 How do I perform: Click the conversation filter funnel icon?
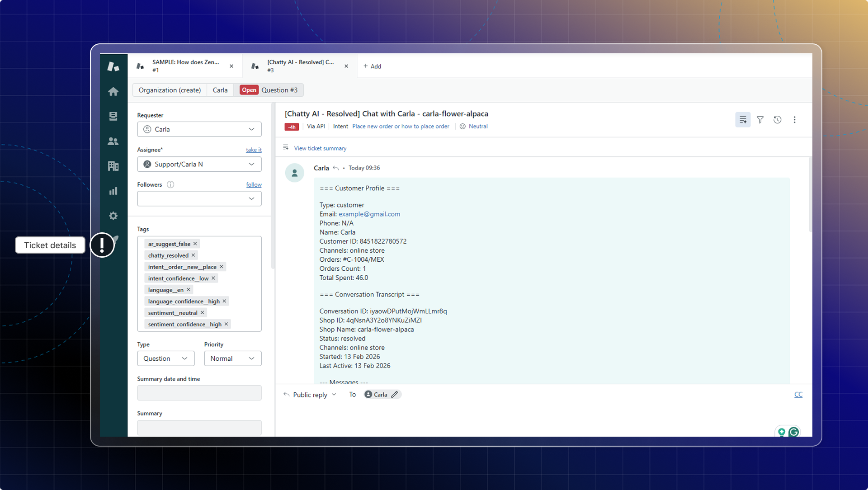760,120
